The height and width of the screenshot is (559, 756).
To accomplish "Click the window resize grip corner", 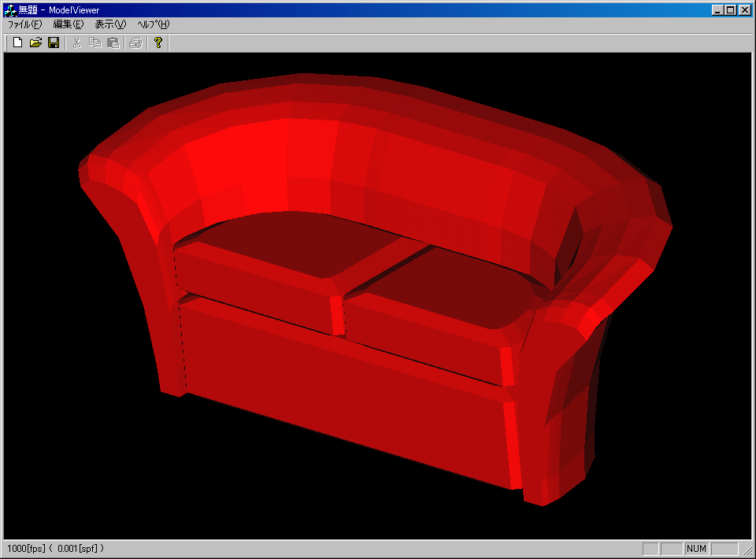I will [747, 550].
